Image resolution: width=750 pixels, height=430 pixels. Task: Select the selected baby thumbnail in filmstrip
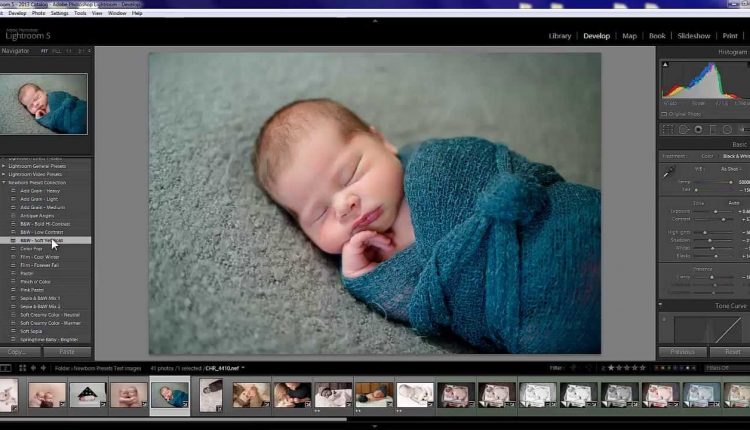(x=170, y=395)
